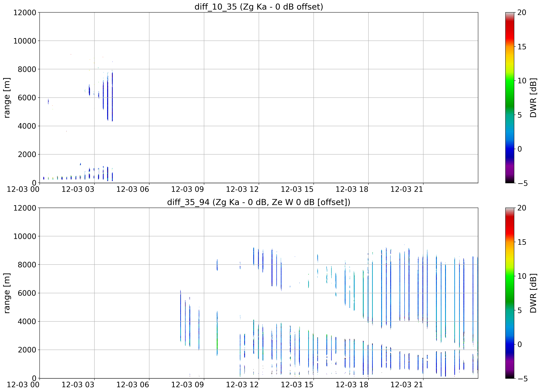Select "range [m]" label on the diff_10_35 plot
The image size is (541, 392).
coord(7,98)
